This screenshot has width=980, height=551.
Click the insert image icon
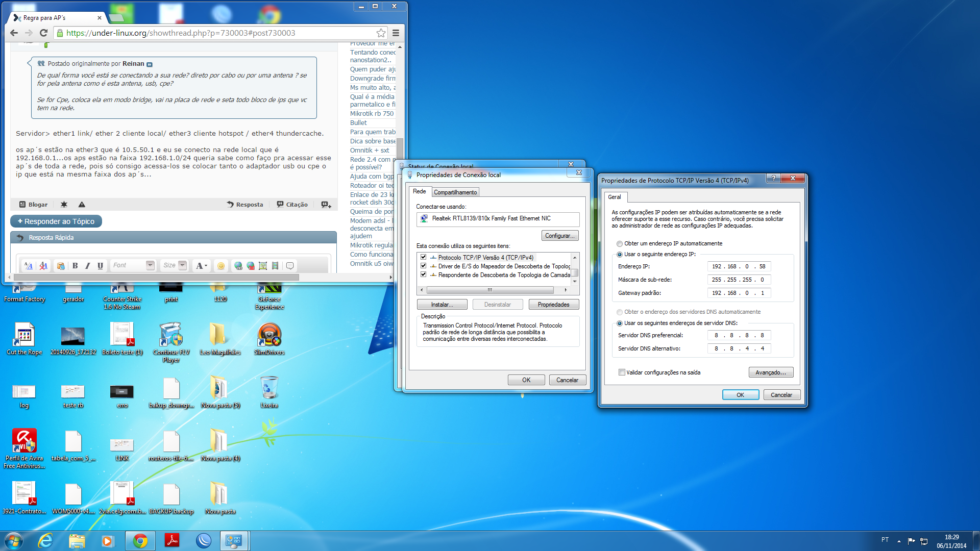click(263, 266)
